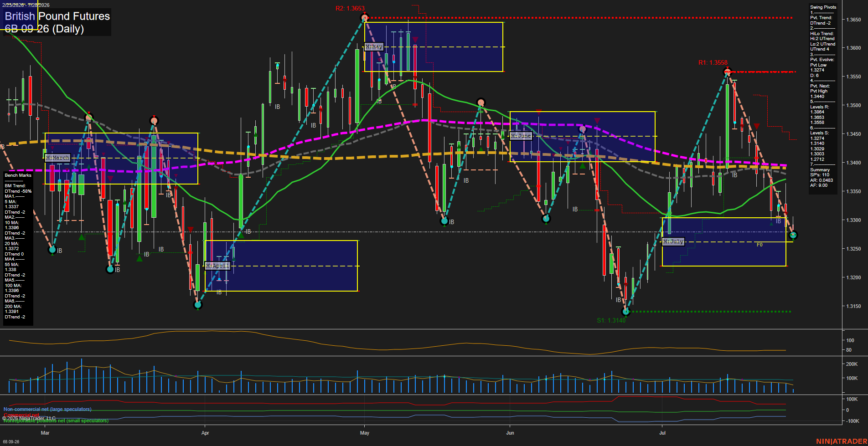Click the M:May monthly session label

(374, 46)
